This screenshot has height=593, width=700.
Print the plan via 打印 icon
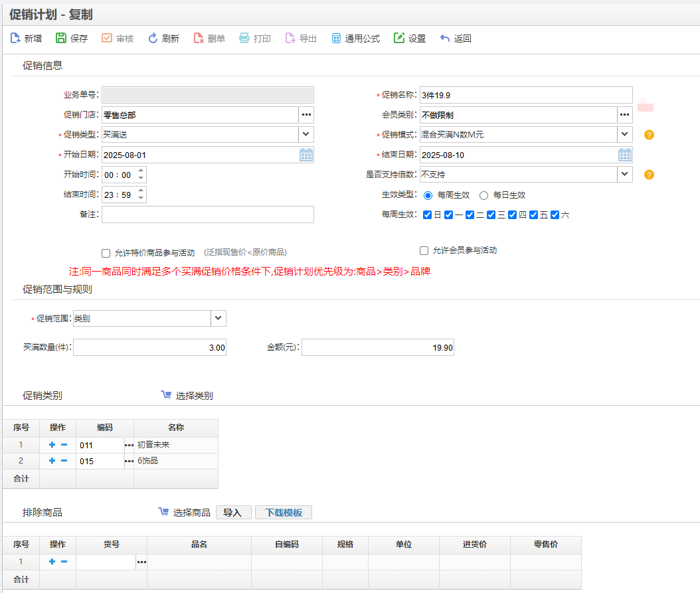coord(244,39)
